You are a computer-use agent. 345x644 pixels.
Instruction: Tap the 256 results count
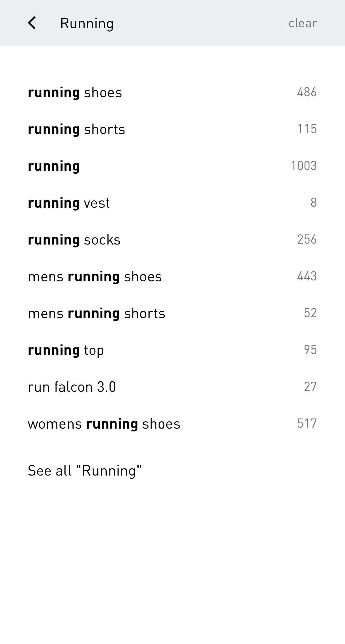click(x=307, y=239)
